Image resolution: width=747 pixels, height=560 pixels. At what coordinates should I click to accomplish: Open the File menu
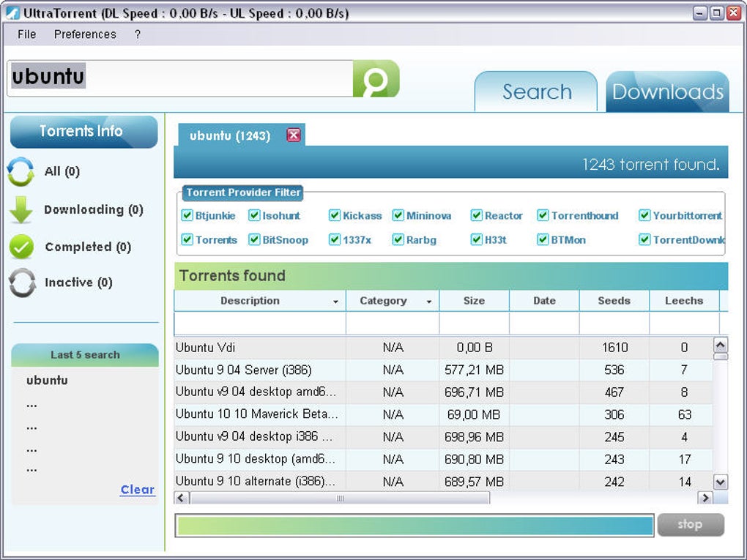[26, 34]
